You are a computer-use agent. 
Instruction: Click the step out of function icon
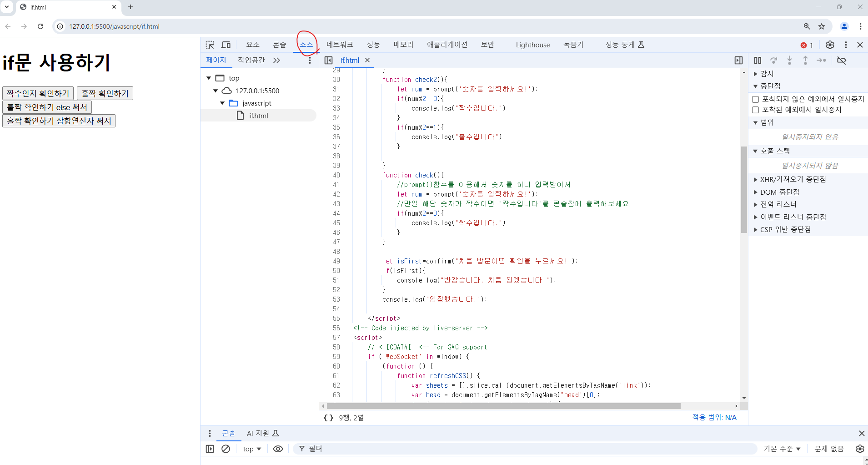click(805, 60)
